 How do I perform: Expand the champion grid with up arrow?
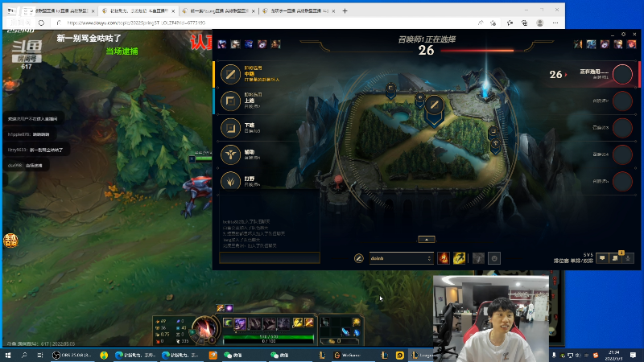point(427,239)
